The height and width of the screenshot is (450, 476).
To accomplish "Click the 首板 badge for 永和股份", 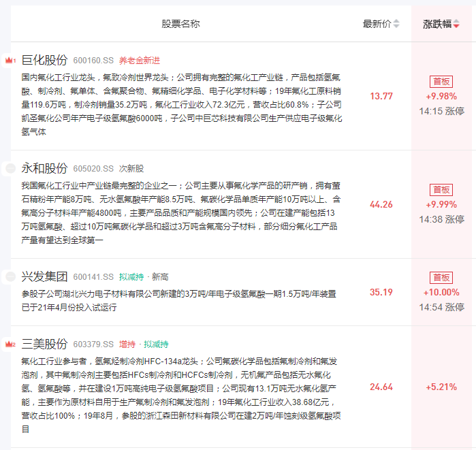I will click(x=441, y=190).
